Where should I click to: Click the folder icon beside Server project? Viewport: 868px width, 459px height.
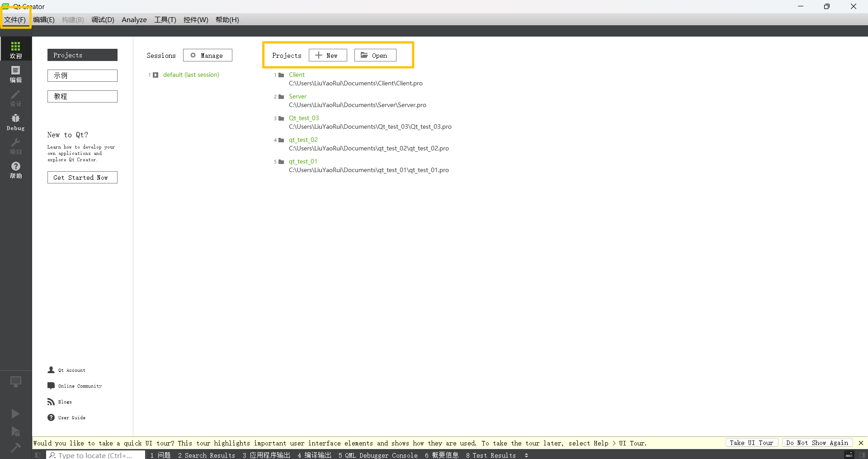tap(281, 97)
